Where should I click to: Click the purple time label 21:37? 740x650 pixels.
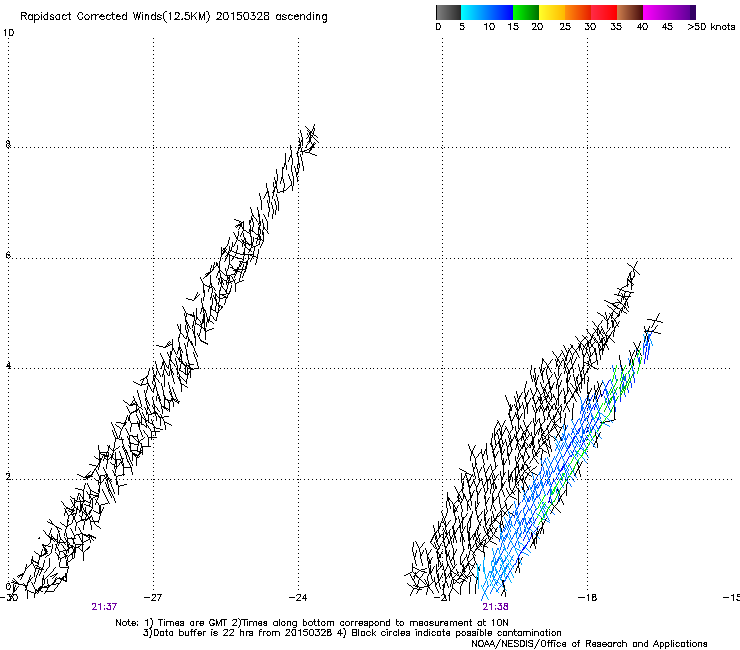pyautogui.click(x=104, y=607)
